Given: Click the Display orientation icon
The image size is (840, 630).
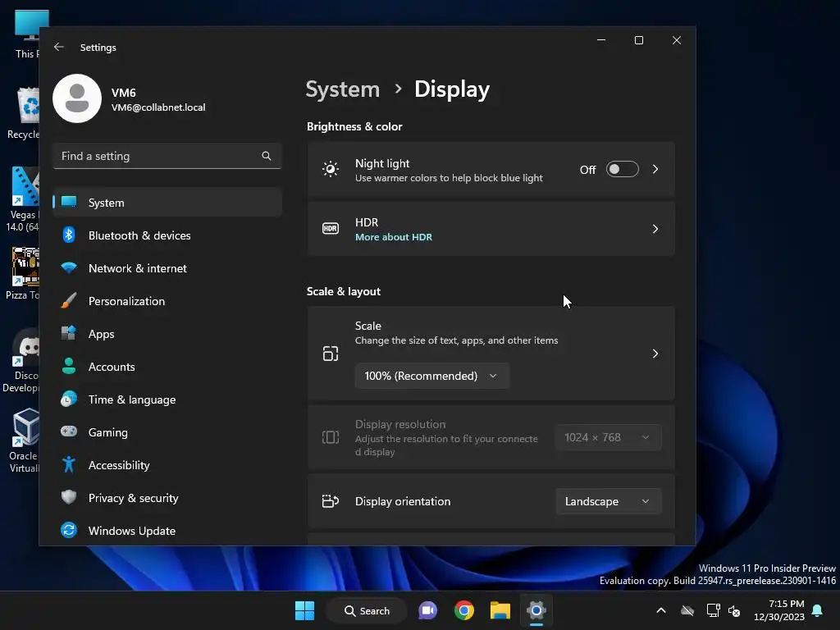Looking at the screenshot, I should click(x=331, y=501).
